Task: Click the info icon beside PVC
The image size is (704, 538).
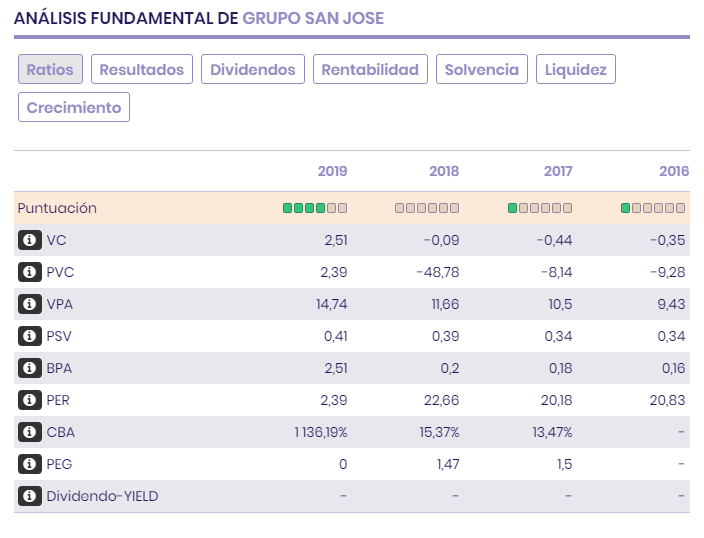Action: click(x=29, y=272)
